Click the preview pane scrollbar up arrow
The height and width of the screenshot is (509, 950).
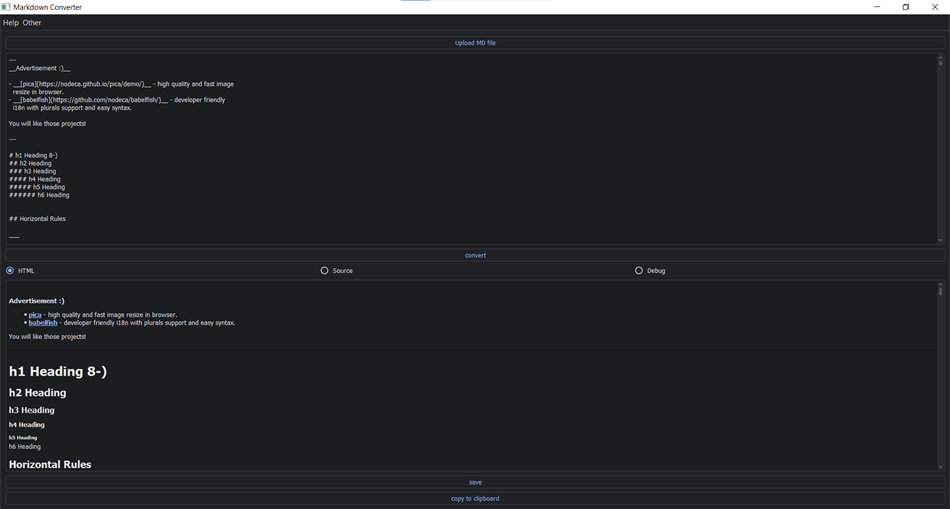pyautogui.click(x=940, y=284)
